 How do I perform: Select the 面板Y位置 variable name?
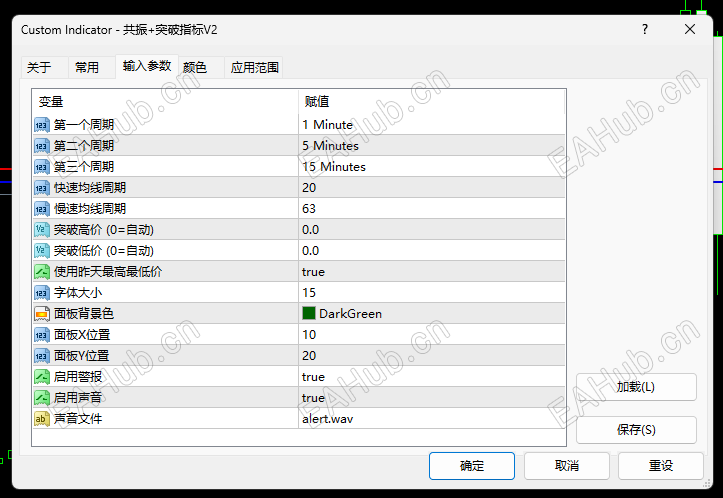pos(82,356)
